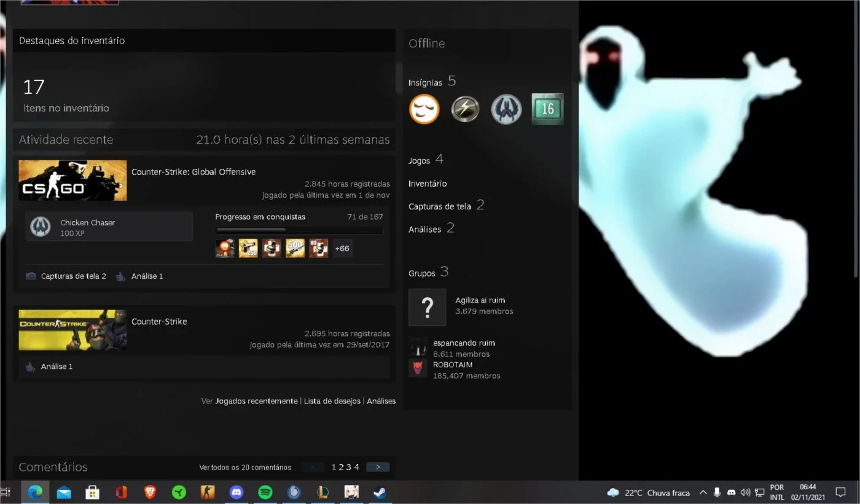This screenshot has height=504, width=860.
Task: Jump to comments page 2
Action: (342, 467)
